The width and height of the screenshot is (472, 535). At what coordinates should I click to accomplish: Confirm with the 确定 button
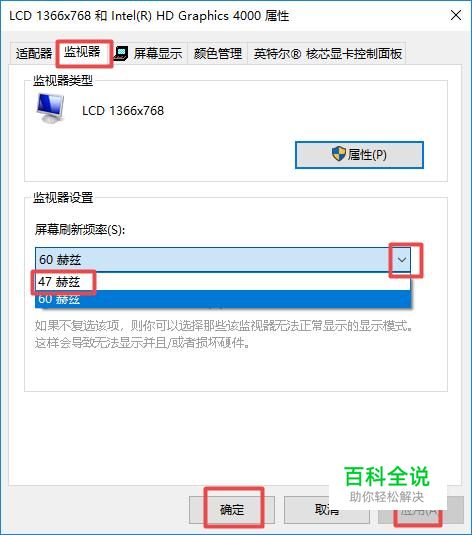click(x=232, y=509)
